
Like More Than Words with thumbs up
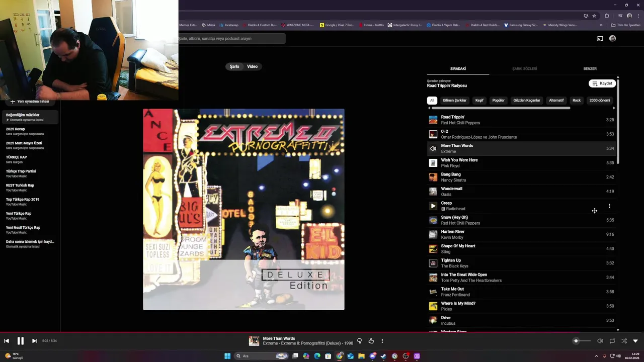pyautogui.click(x=371, y=341)
